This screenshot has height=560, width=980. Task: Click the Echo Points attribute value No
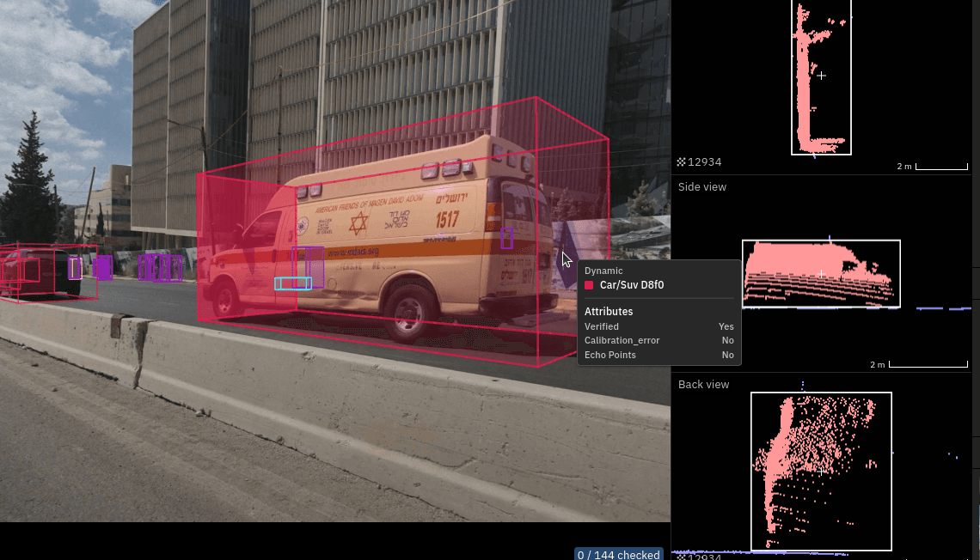pos(727,355)
